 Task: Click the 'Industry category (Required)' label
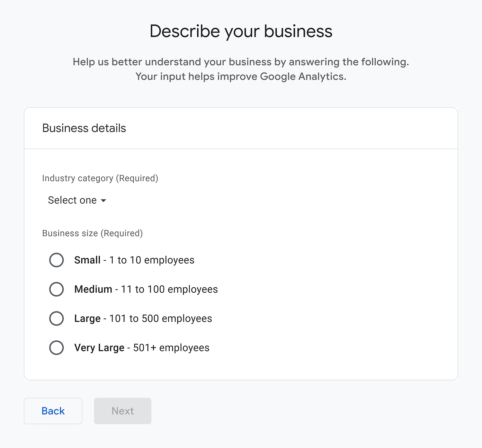click(x=100, y=178)
